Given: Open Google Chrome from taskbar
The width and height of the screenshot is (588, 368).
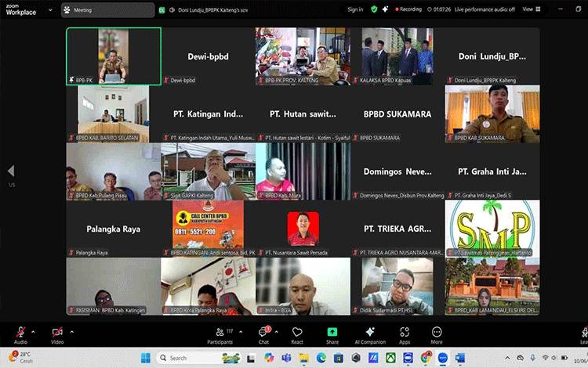Looking at the screenshot, I should pos(426,358).
